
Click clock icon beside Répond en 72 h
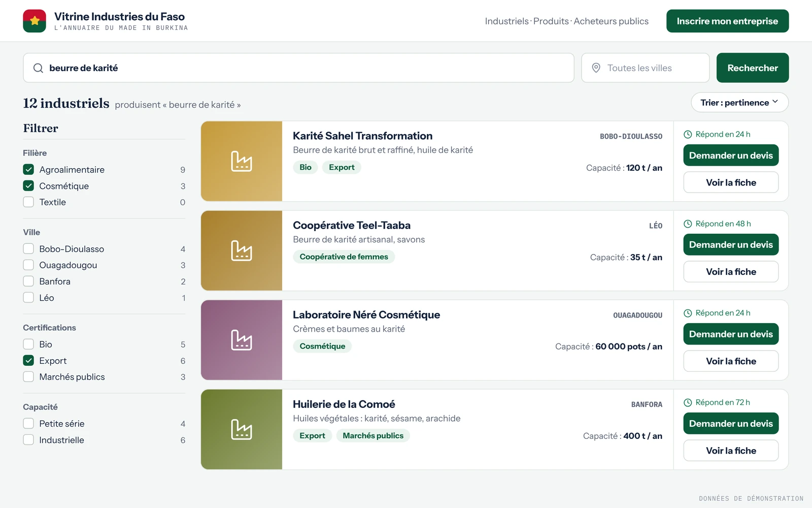click(x=688, y=403)
